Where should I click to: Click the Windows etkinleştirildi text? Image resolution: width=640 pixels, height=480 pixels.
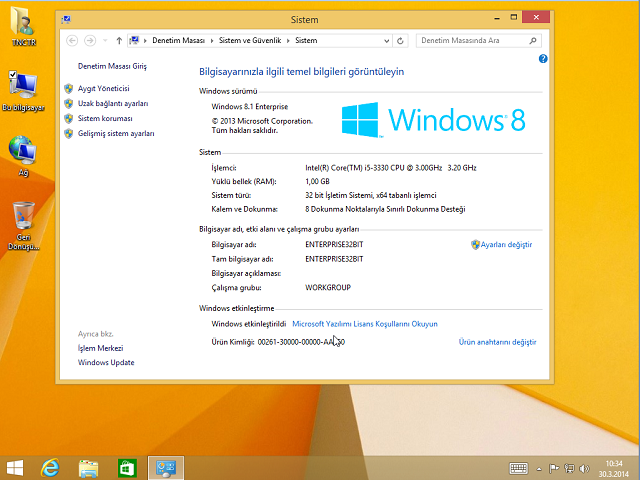(x=249, y=324)
